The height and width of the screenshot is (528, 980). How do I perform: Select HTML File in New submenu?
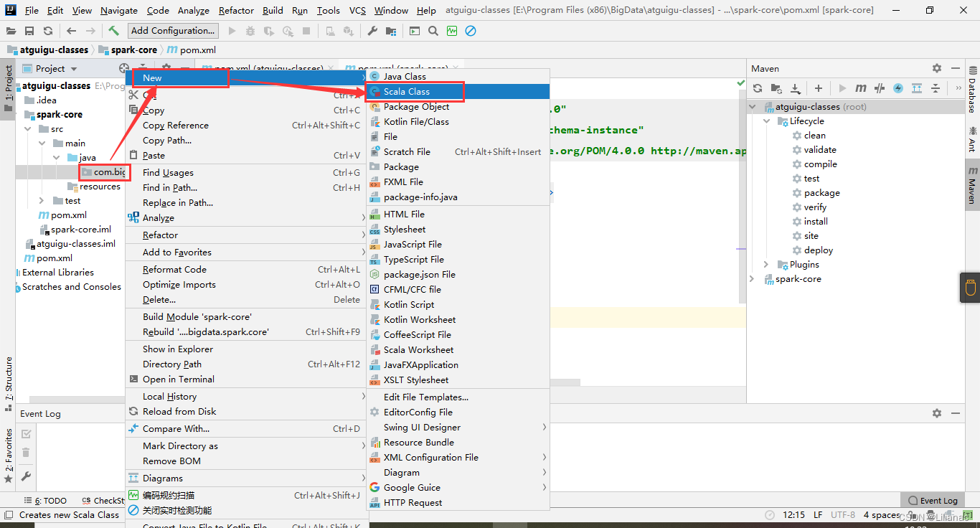(x=458, y=214)
